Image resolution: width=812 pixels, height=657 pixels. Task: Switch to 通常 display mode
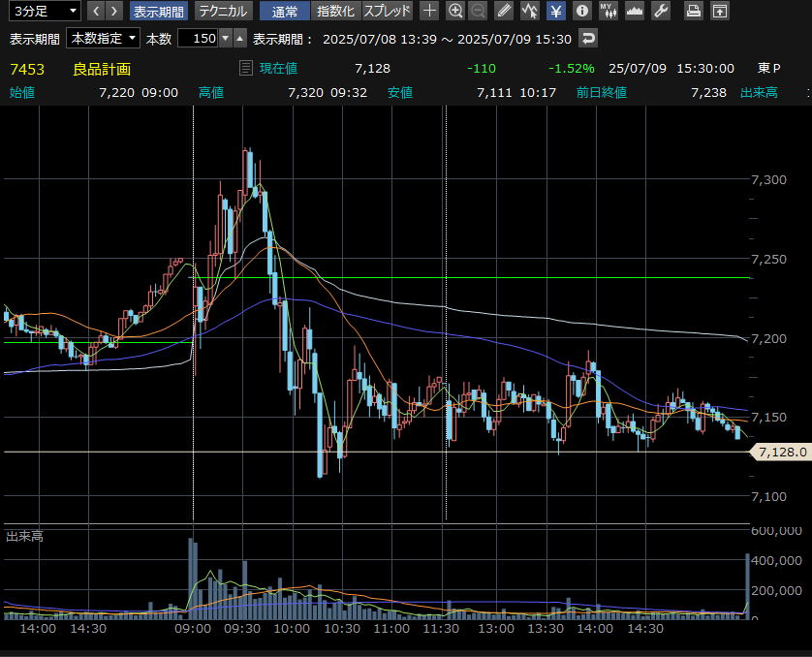(285, 12)
